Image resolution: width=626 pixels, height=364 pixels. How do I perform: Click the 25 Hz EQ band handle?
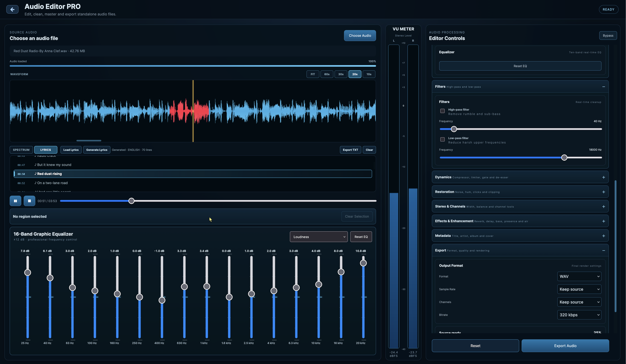tap(28, 273)
